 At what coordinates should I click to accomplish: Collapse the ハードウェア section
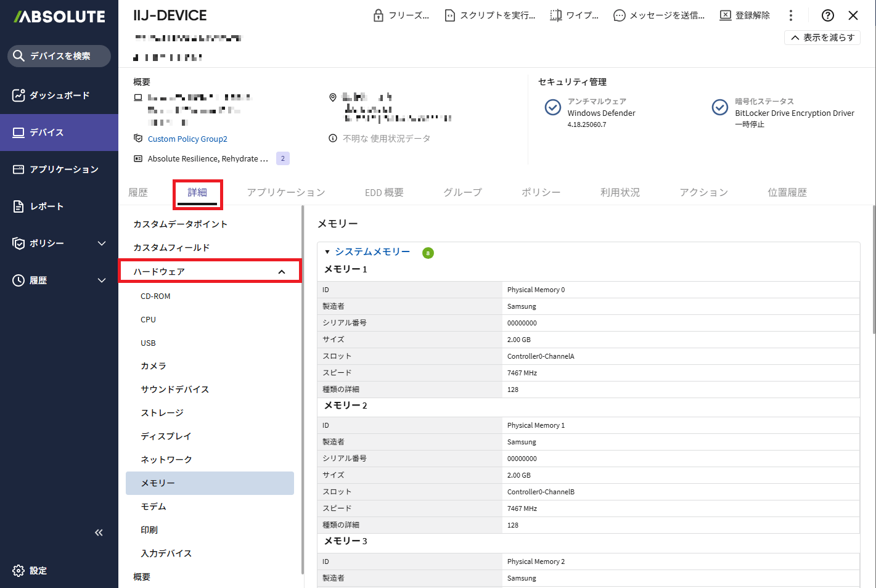point(282,272)
